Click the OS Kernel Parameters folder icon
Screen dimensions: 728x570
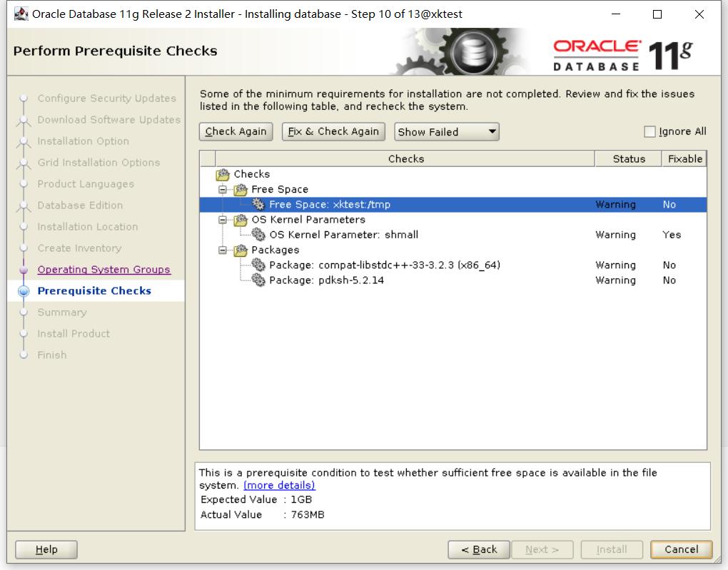pyautogui.click(x=241, y=220)
